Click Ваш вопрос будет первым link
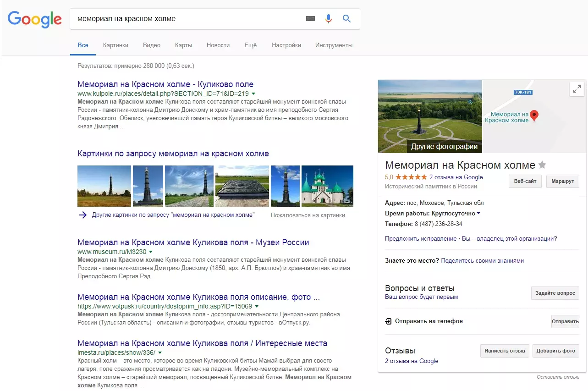Screen dimensions: 588x391 point(422,297)
